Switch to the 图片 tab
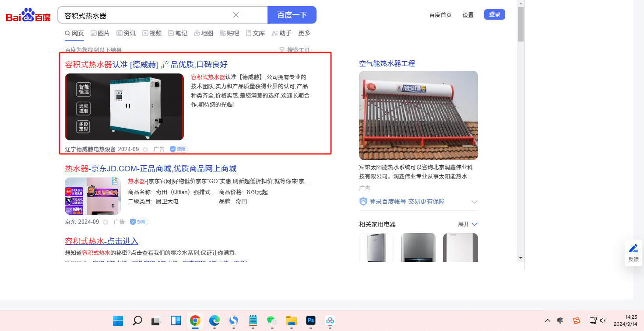 [x=100, y=33]
